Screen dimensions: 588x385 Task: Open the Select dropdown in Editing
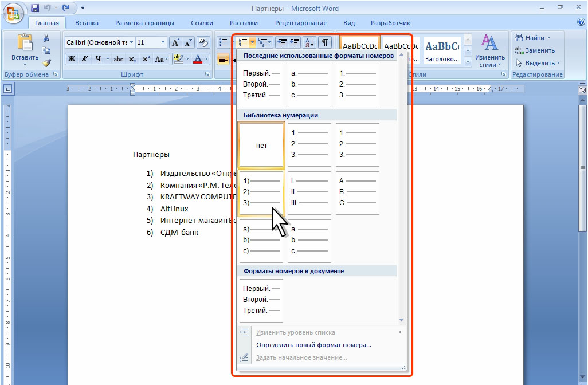click(x=538, y=63)
